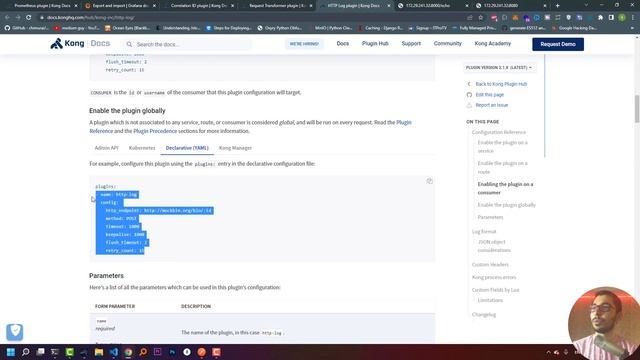Viewport: 640px width, 360px height.
Task: Click the search magnifier icon in docs header
Action: pos(129,44)
